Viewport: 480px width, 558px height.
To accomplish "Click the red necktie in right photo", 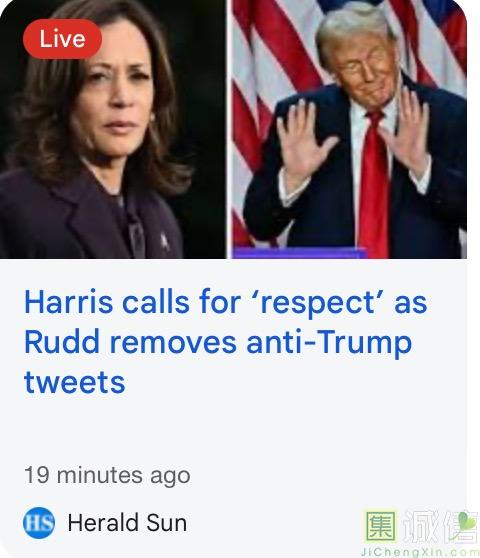I will pos(374,183).
